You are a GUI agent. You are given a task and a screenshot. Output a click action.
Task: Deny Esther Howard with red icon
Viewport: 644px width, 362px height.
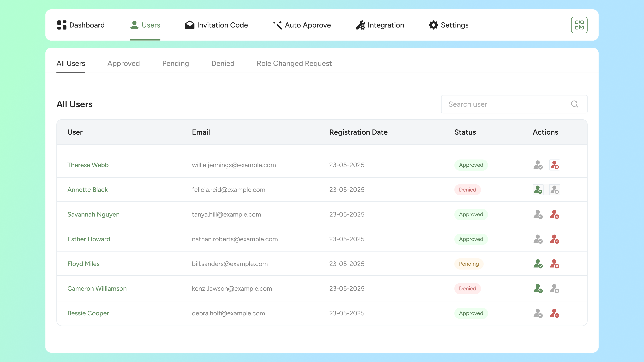click(554, 239)
